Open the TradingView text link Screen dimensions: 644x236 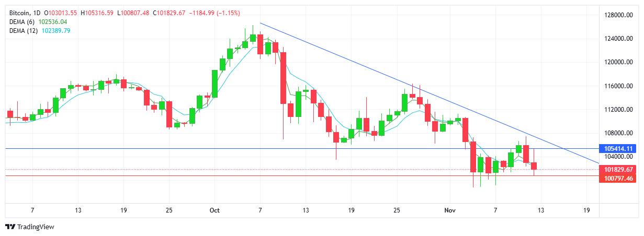tap(36, 227)
